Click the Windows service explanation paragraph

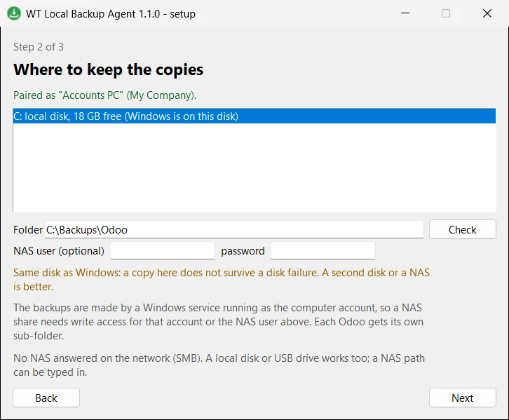[219, 322]
